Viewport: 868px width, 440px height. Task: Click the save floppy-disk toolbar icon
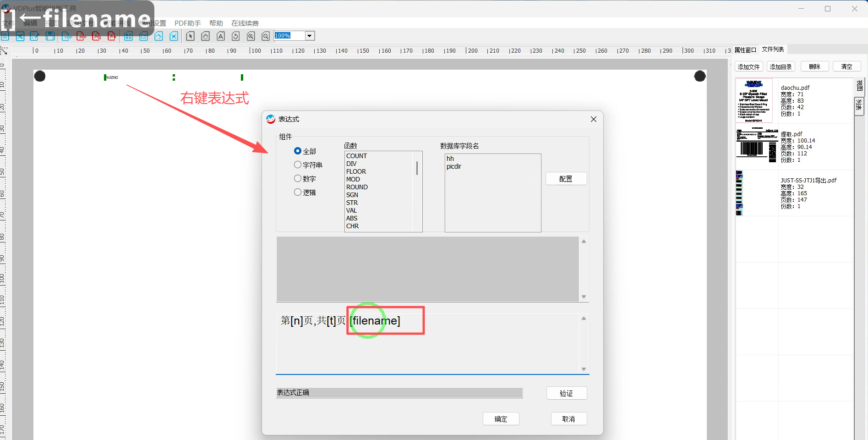50,36
